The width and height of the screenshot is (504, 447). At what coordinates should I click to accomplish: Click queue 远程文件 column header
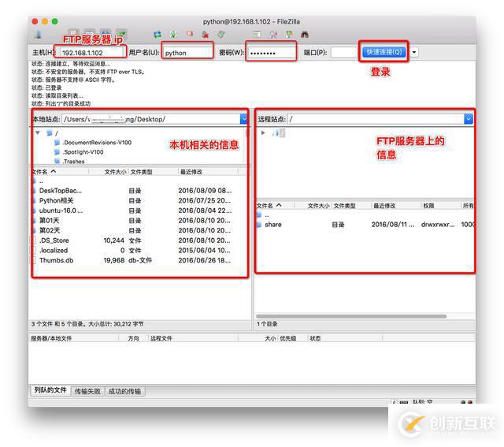pyautogui.click(x=194, y=338)
